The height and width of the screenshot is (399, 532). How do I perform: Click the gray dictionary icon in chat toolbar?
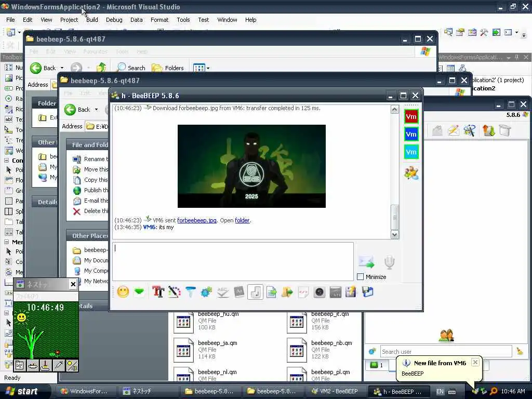(x=239, y=292)
